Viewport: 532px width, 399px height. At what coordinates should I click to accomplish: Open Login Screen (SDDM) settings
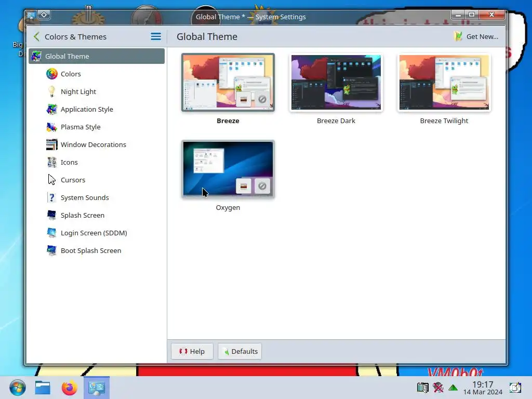(x=97, y=233)
